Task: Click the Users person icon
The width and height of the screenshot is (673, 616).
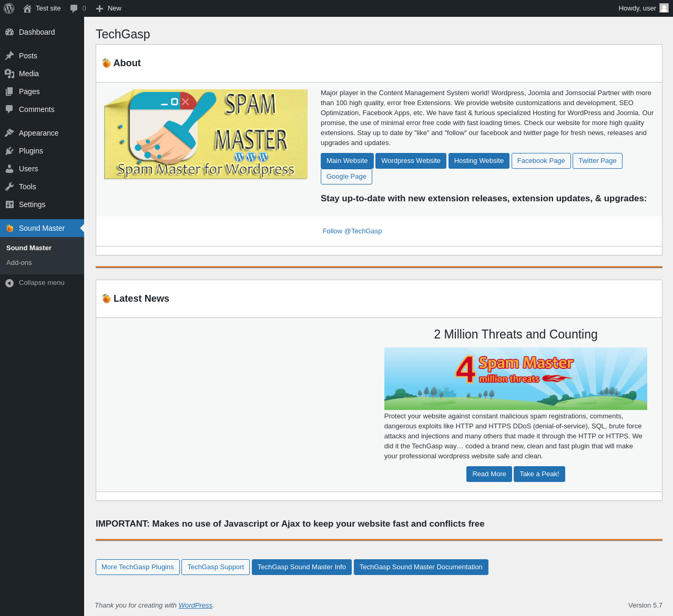Action: pos(9,169)
